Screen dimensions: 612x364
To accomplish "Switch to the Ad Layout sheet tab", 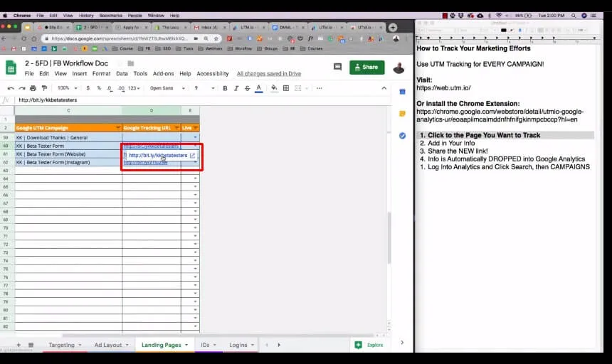I will (108, 345).
